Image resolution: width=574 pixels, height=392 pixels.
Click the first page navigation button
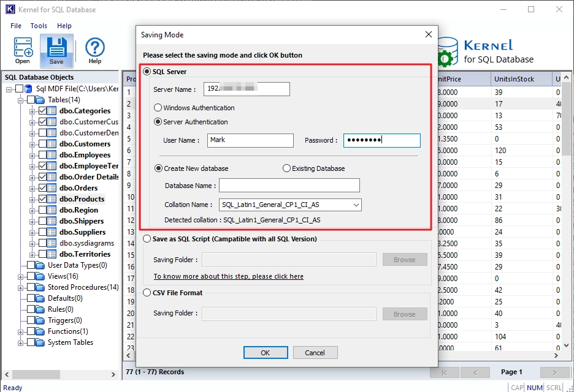coord(445,372)
